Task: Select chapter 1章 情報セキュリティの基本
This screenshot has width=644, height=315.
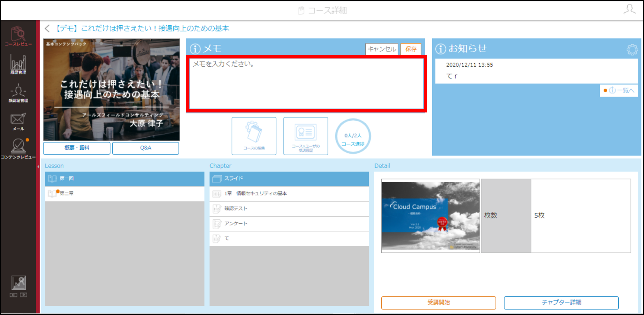Action: 289,194
